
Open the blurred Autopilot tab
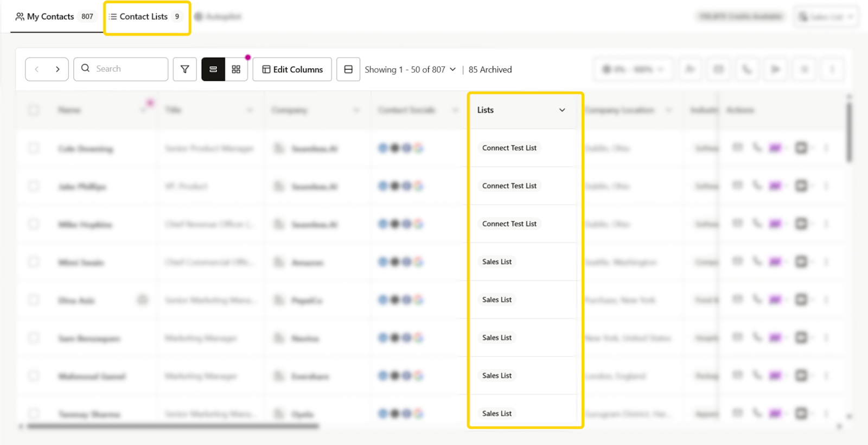click(218, 17)
